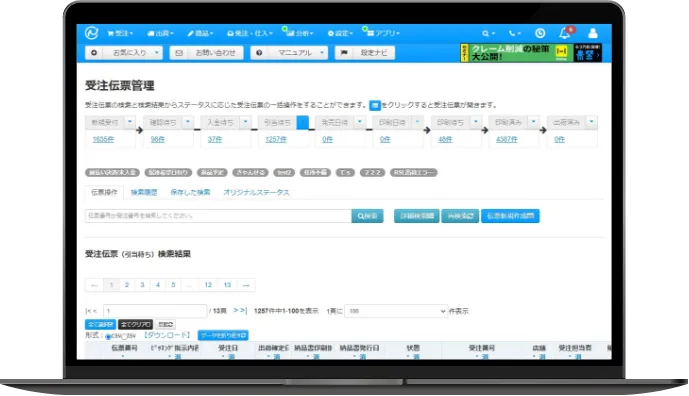
Task: Expand the 出荷済み status dropdown arrow
Action: 591,122
